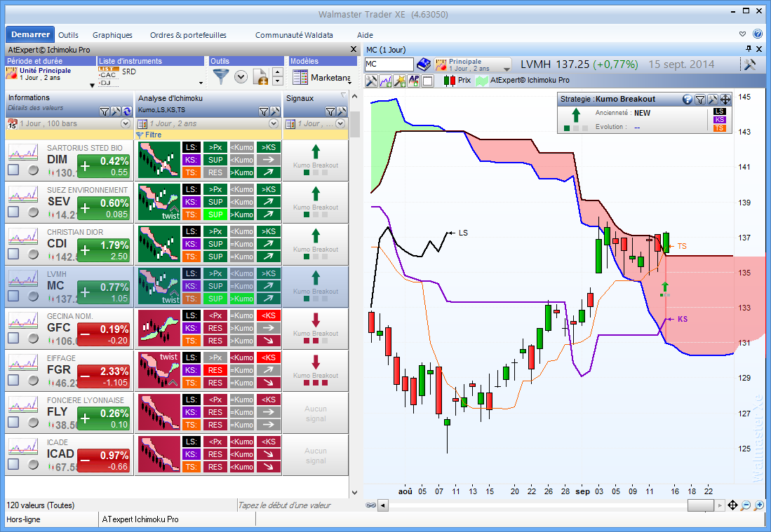Click the blank window icon in chart toolbar
771x532 pixels.
[428, 81]
